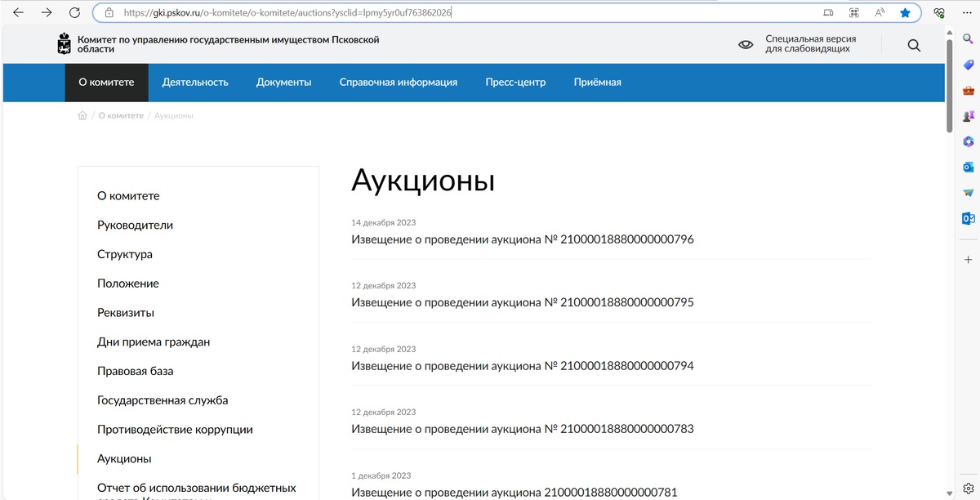Open the Tools toolbox icon in the sidebar

click(968, 90)
